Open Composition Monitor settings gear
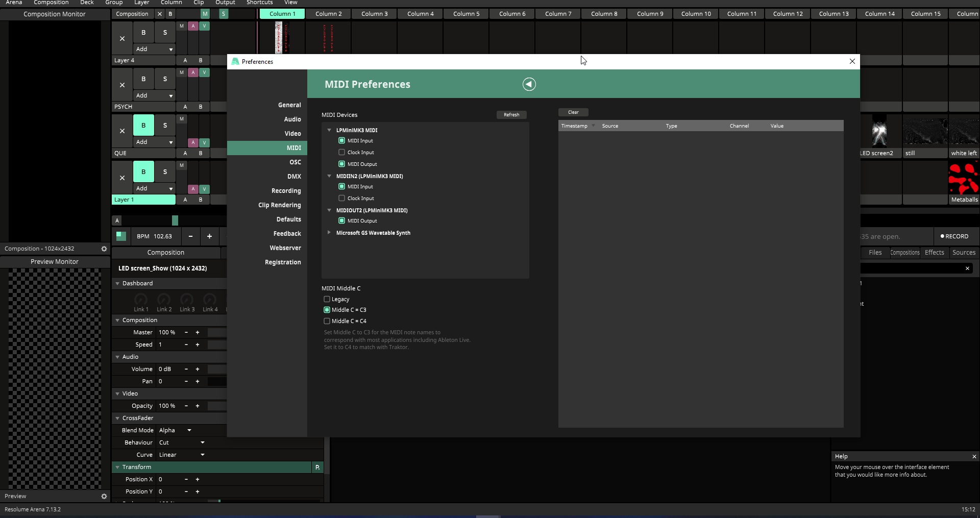Image resolution: width=980 pixels, height=518 pixels. 104,249
